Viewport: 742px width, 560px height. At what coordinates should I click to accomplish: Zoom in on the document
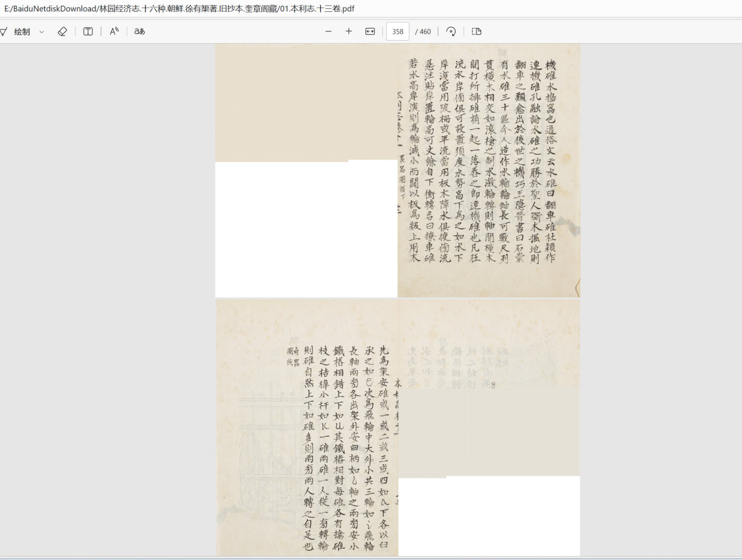pos(349,31)
